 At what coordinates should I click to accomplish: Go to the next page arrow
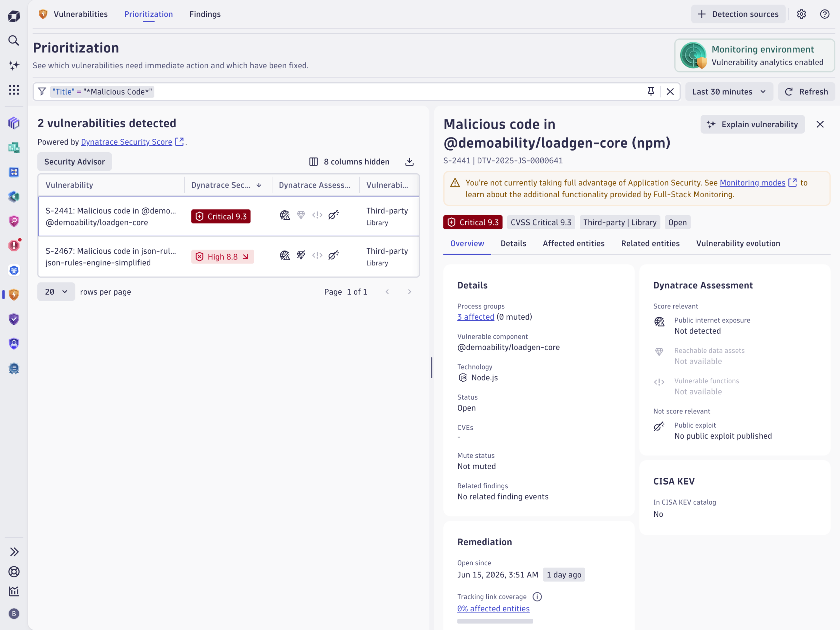click(x=409, y=292)
